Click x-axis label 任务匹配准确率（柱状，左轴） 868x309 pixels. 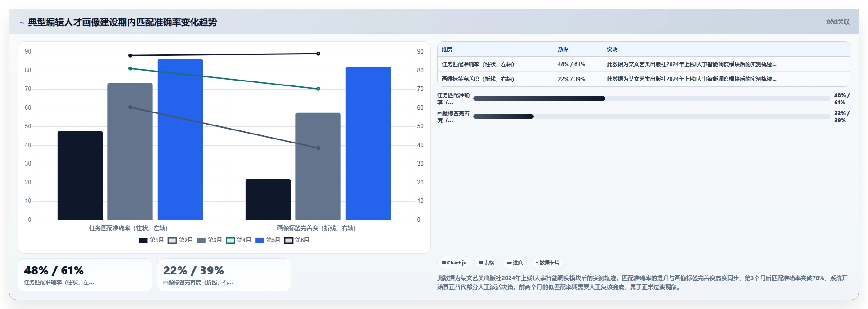[x=128, y=228]
